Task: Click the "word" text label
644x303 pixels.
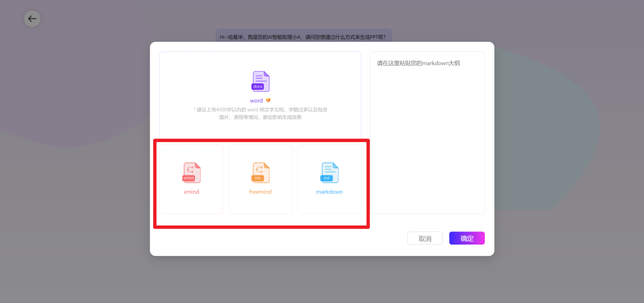Action: (x=256, y=101)
